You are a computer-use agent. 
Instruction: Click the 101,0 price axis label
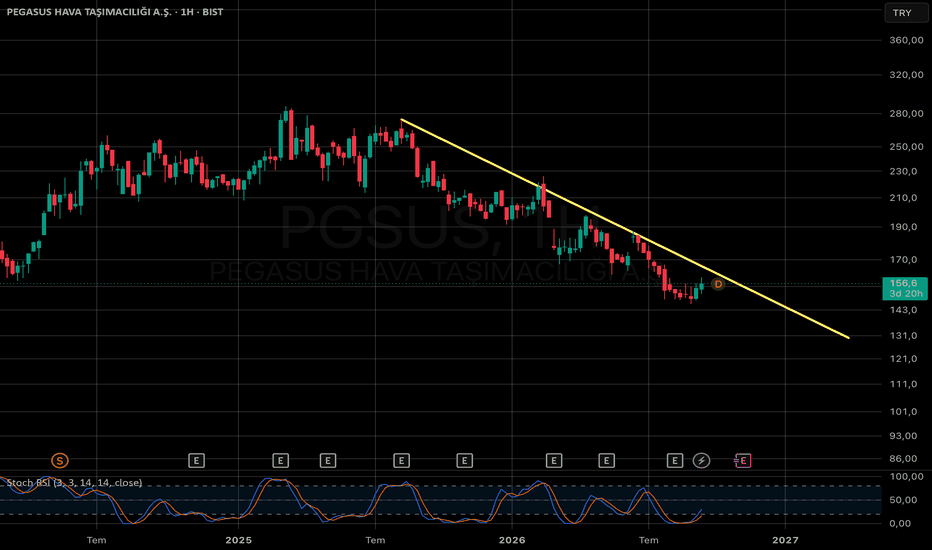coord(903,411)
